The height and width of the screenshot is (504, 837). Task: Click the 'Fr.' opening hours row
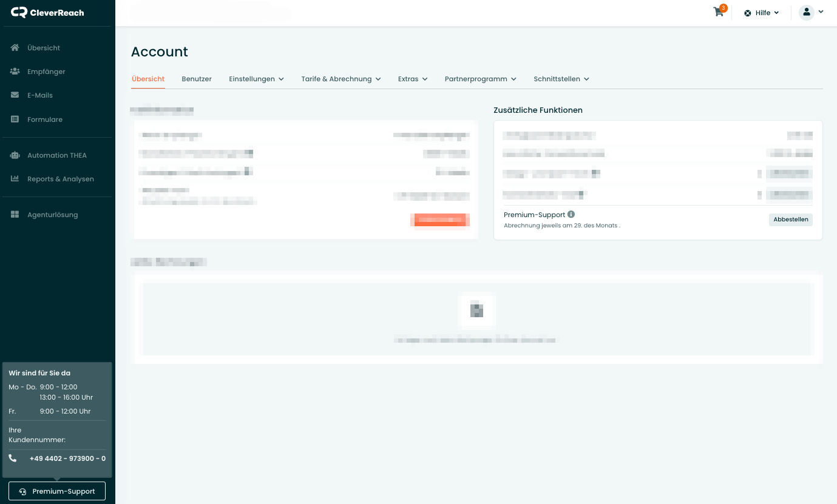(50, 411)
